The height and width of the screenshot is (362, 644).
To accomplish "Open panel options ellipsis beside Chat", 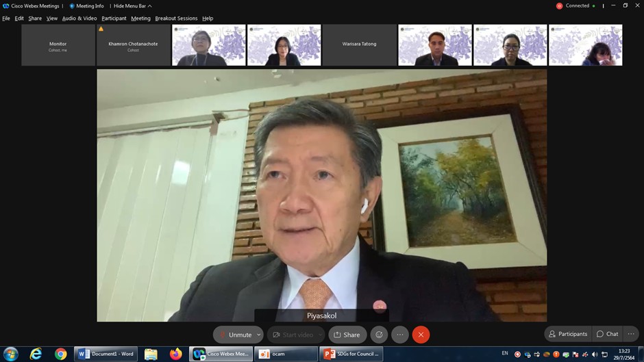I will pyautogui.click(x=631, y=334).
